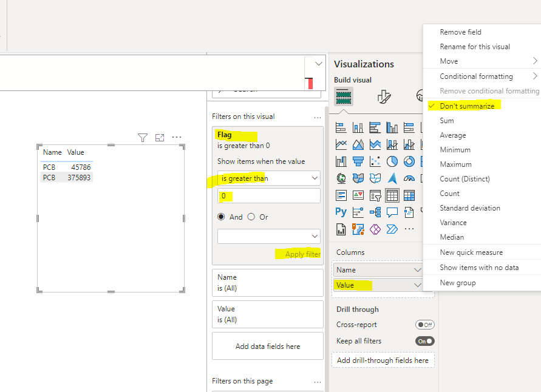Viewport: 541px width, 392px height.
Task: Click the filter value input containing 0
Action: (269, 196)
